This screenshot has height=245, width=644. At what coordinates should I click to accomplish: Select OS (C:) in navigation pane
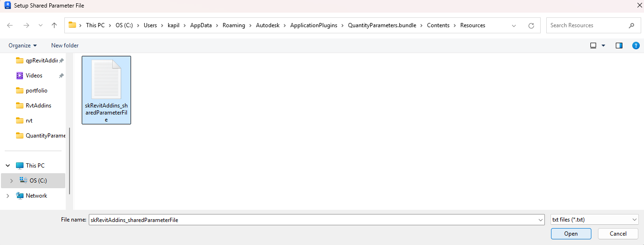point(33,181)
